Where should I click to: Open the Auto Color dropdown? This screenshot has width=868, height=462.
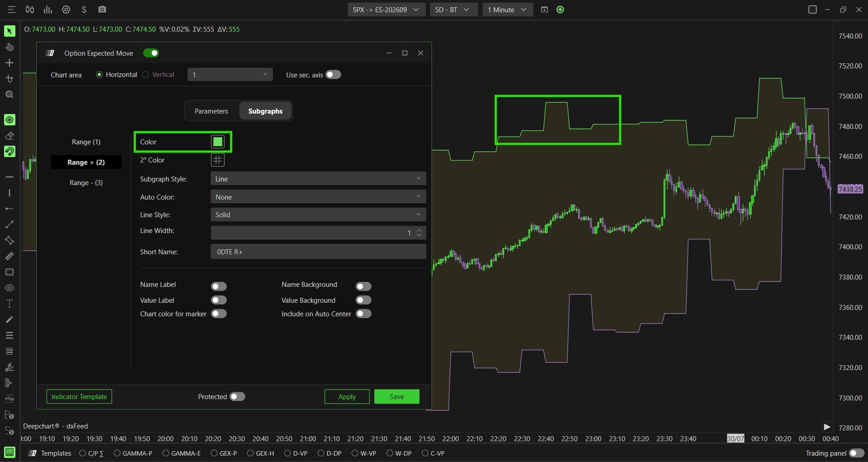coord(318,197)
